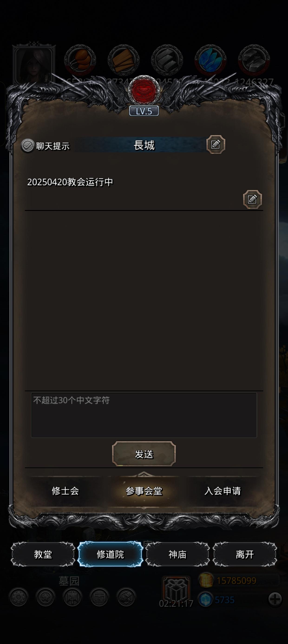Send the message with 发送

point(144,454)
